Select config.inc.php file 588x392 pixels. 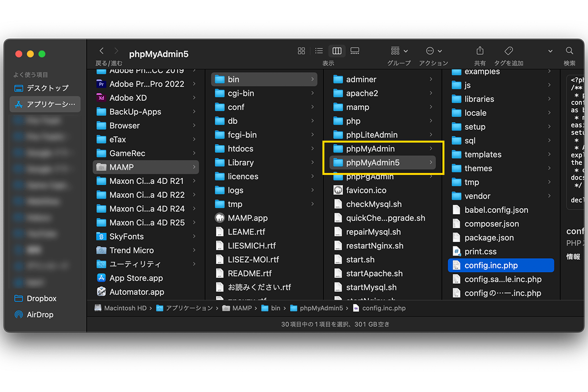pos(501,265)
